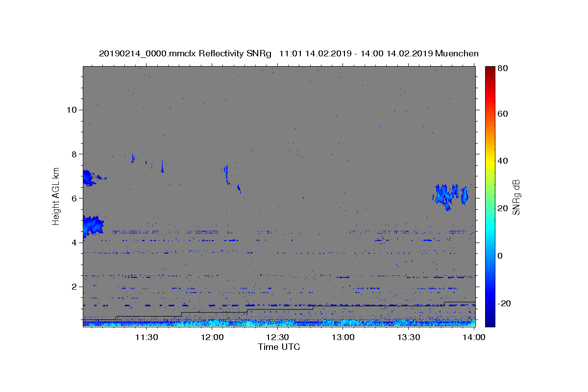This screenshot has height=392, width=588.
Task: Click the colorbar value 40
Action: pyautogui.click(x=503, y=161)
